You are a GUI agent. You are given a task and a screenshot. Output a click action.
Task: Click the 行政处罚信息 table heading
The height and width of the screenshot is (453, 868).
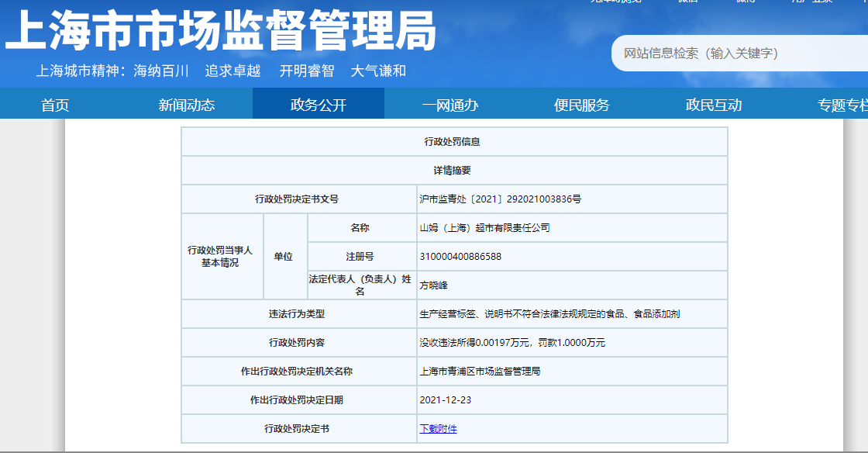(x=454, y=141)
